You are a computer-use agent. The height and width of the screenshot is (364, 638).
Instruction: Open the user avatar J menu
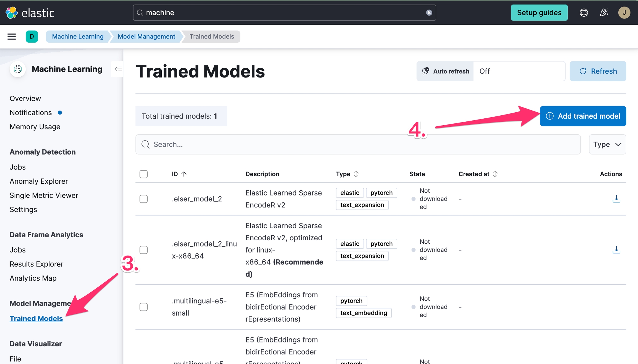624,13
